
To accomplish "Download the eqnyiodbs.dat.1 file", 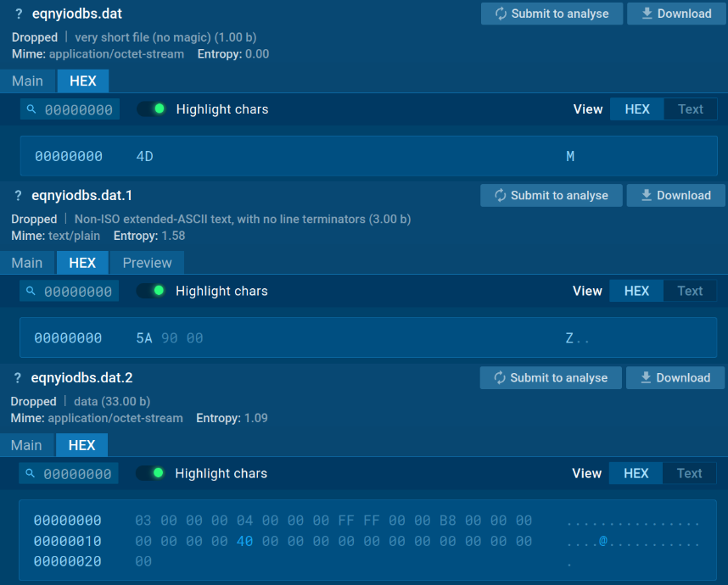I will (x=675, y=196).
